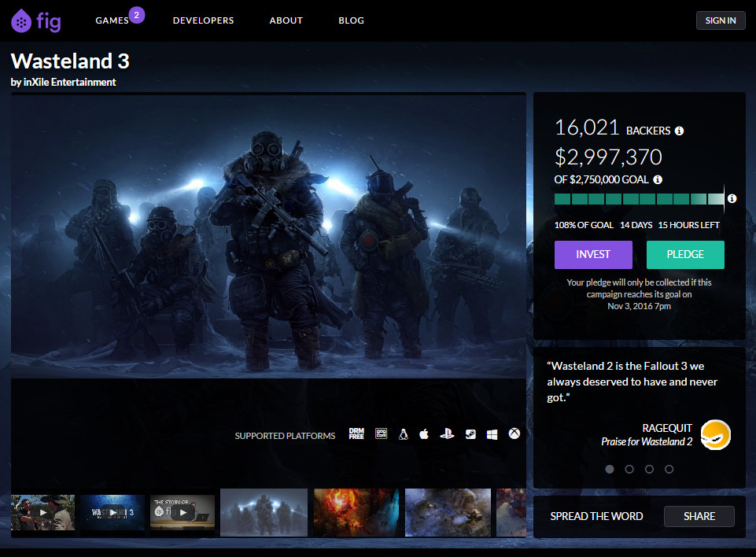This screenshot has width=756, height=557.
Task: Play The Story of fig video thumbnail
Action: [x=183, y=513]
